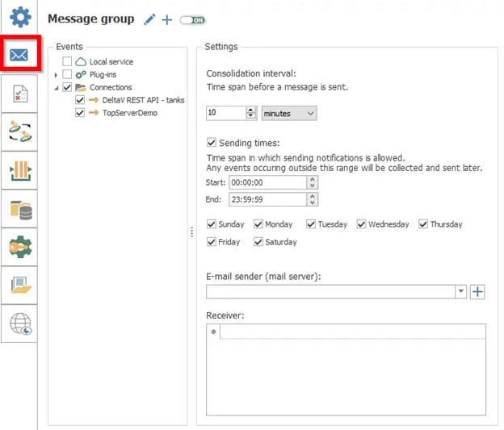Click the Plug-ins gears icon
The height and width of the screenshot is (430, 504).
click(x=81, y=74)
